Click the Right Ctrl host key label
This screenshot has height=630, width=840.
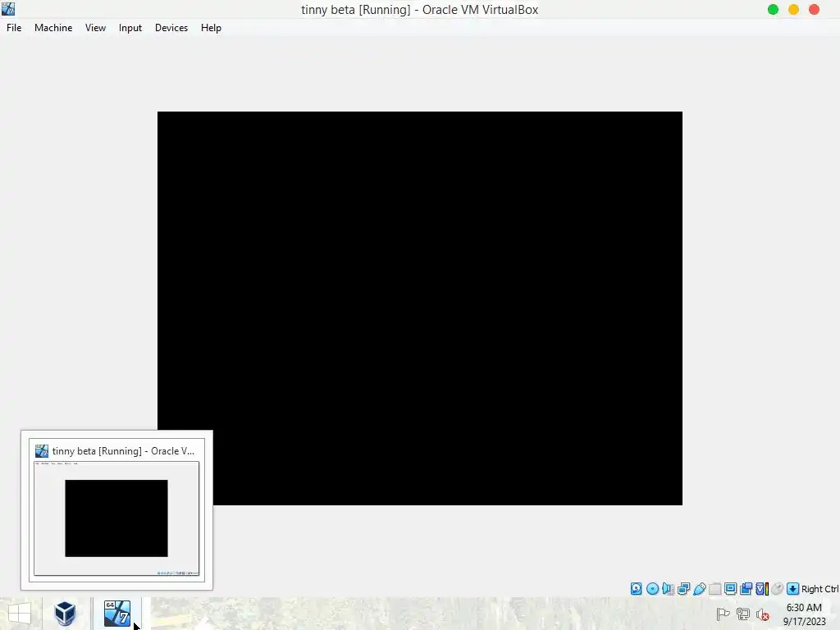(819, 589)
